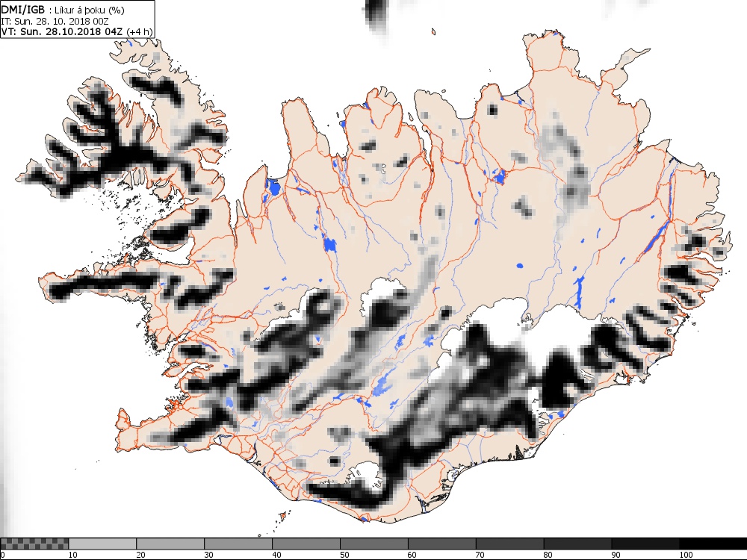This screenshot has height=560, width=747.
Task: Click the legend label "10"
Action: 73,555
